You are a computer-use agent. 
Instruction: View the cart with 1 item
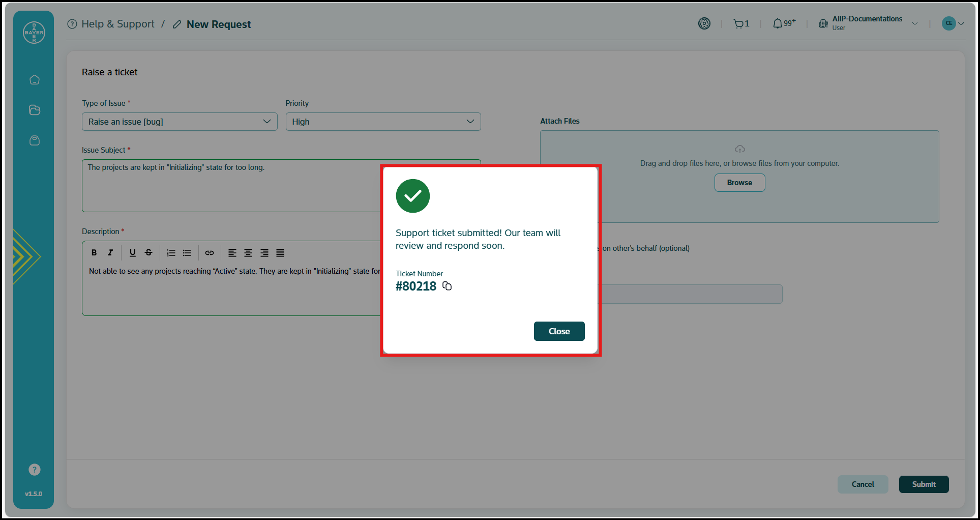[x=740, y=23]
